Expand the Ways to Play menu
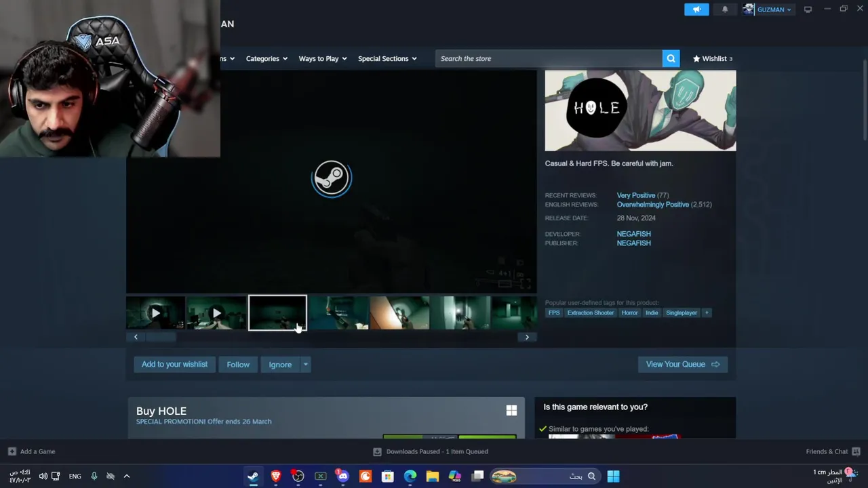868x488 pixels. pos(323,58)
